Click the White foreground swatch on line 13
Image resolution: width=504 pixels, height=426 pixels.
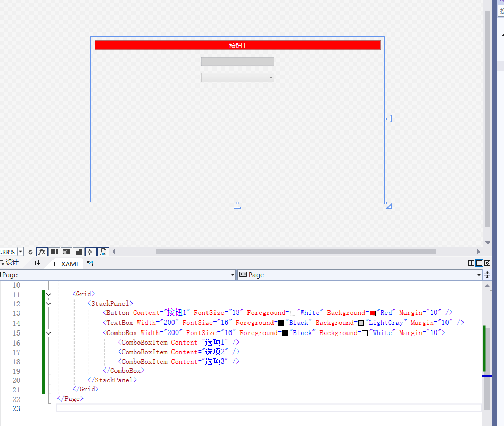292,313
